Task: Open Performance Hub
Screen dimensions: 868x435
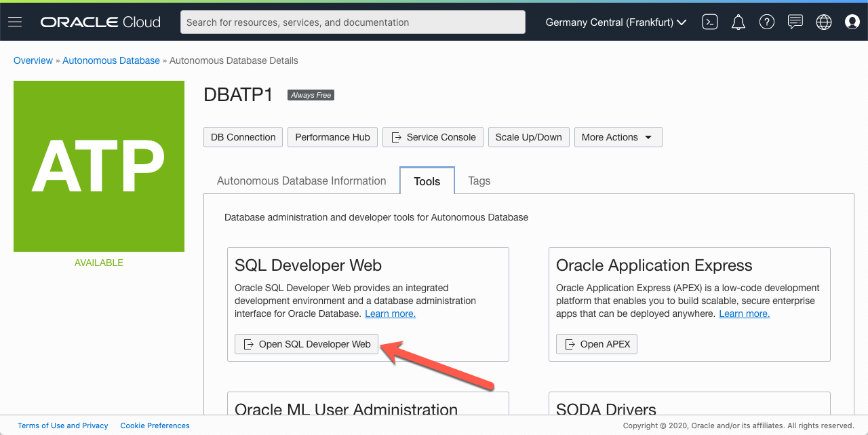Action: (332, 137)
